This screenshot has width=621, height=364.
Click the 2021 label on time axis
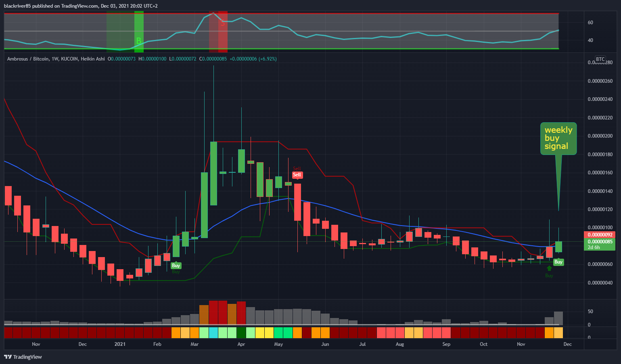pyautogui.click(x=120, y=344)
